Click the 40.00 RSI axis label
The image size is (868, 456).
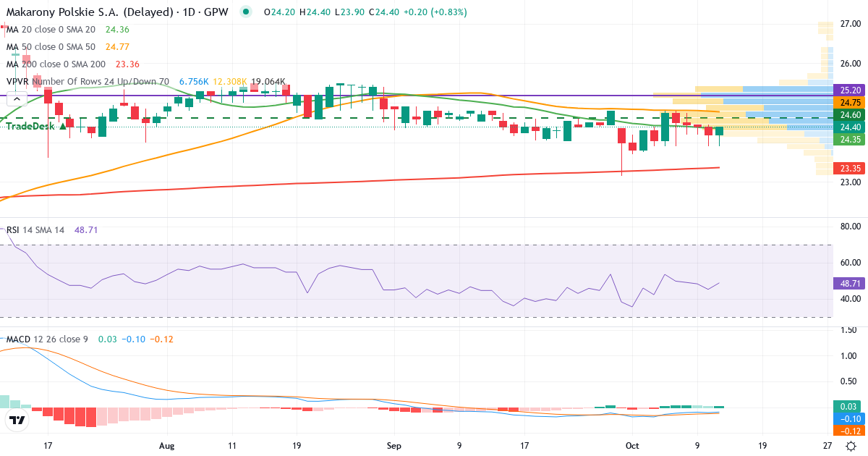coord(850,298)
